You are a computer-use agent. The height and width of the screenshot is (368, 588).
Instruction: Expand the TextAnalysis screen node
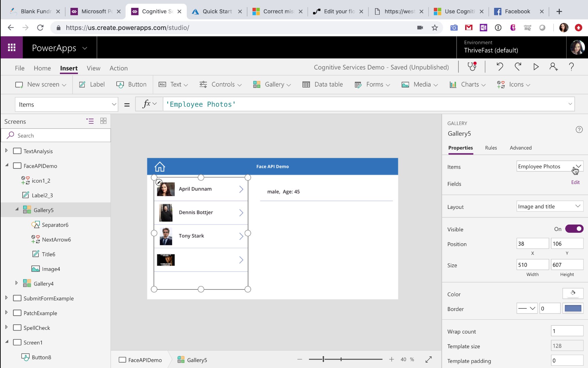(x=6, y=151)
